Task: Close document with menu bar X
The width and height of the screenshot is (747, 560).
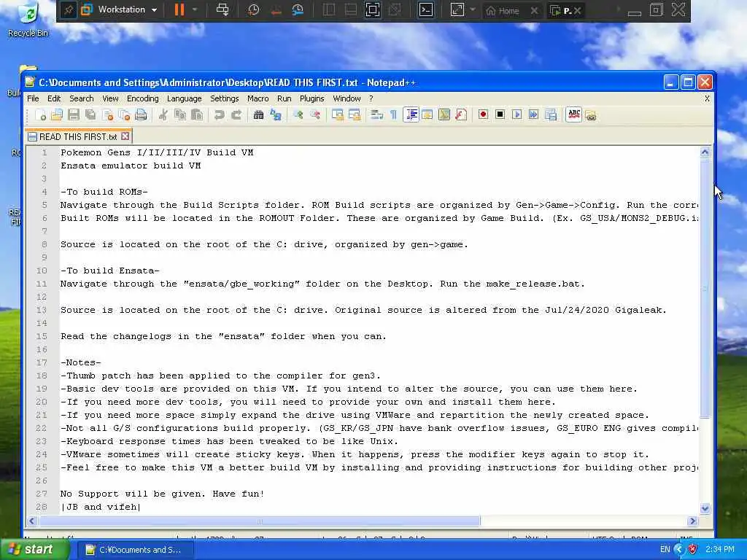Action: 707,98
